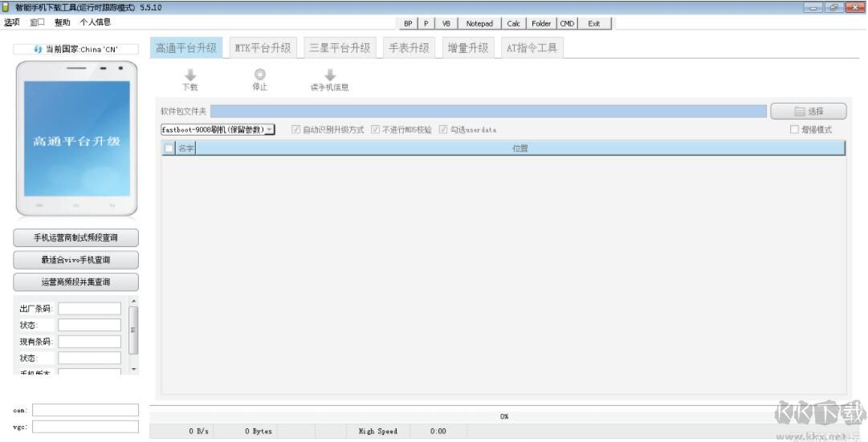Click the info panel scrollbar down arrow
This screenshot has width=868, height=442.
click(x=133, y=369)
